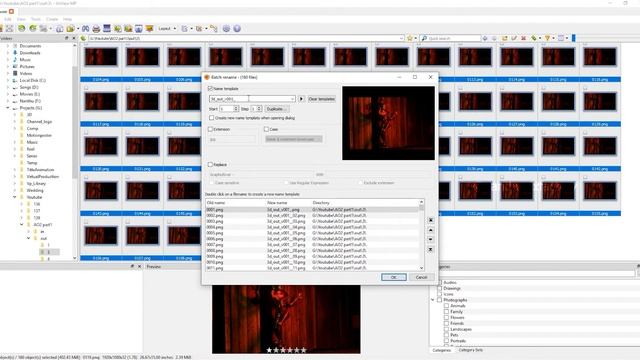Click the Clear templates button
Screen dimensions: 640x360
(322, 99)
